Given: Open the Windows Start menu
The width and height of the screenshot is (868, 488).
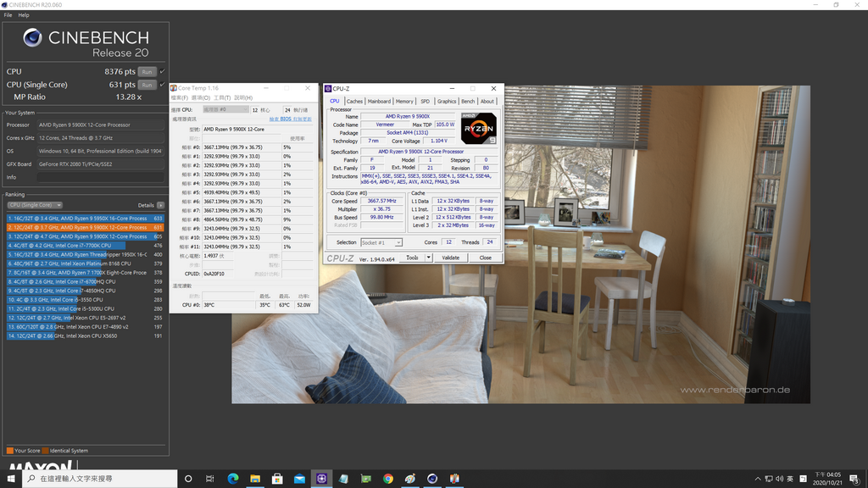Looking at the screenshot, I should pyautogui.click(x=11, y=479).
